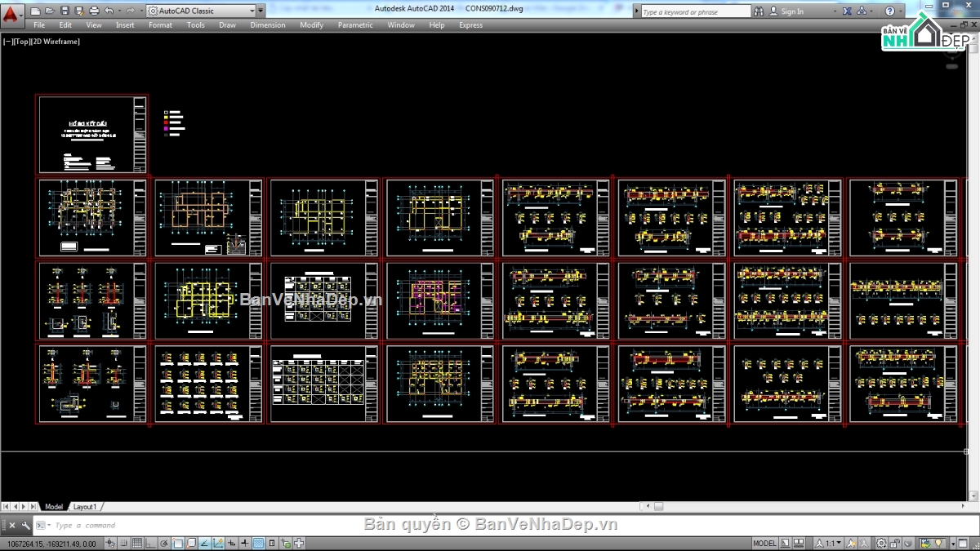This screenshot has height=551, width=980.
Task: Save the drawing using the Save icon
Action: coord(65,11)
